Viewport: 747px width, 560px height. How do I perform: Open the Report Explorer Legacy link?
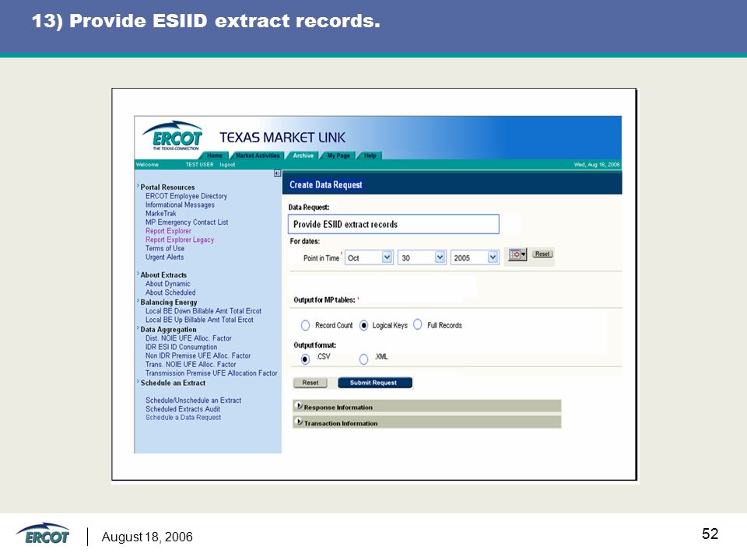click(180, 240)
